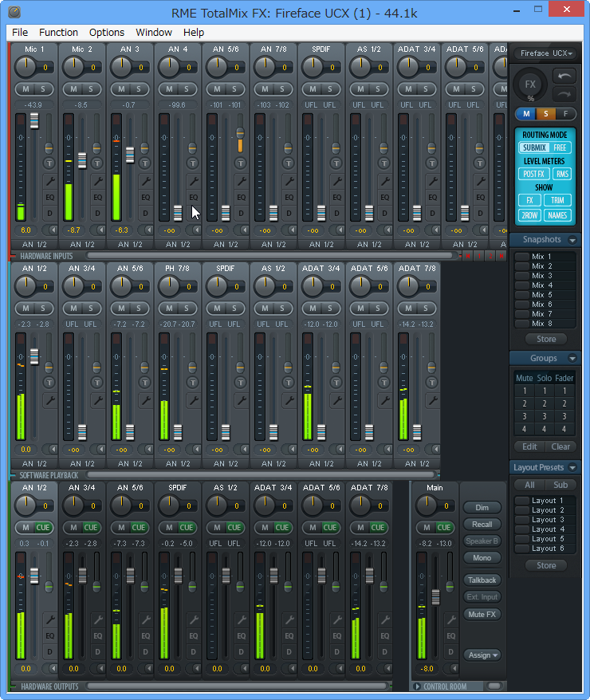590x700 pixels.
Task: Toggle RMS level meters
Action: point(562,174)
